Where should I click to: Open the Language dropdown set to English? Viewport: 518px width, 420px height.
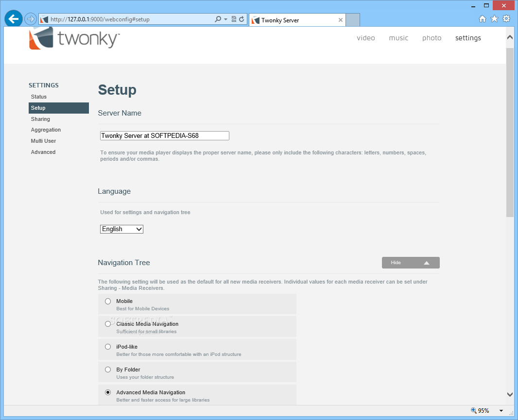point(121,229)
